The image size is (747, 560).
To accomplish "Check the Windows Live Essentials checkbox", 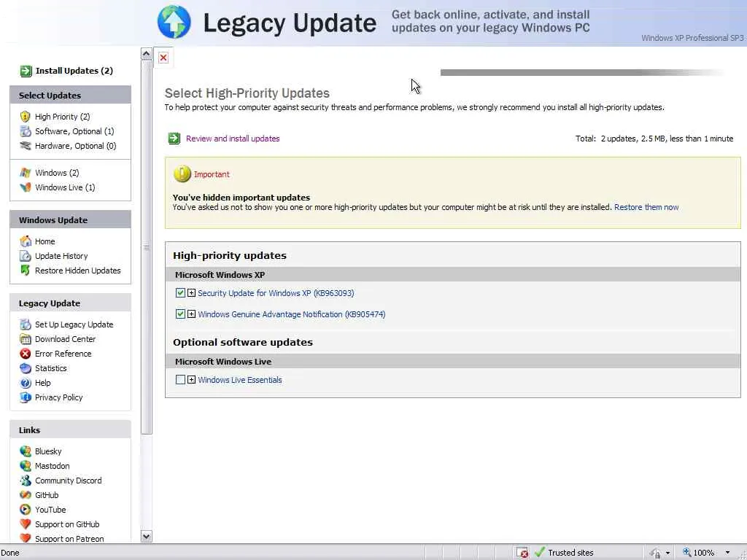I will [180, 380].
